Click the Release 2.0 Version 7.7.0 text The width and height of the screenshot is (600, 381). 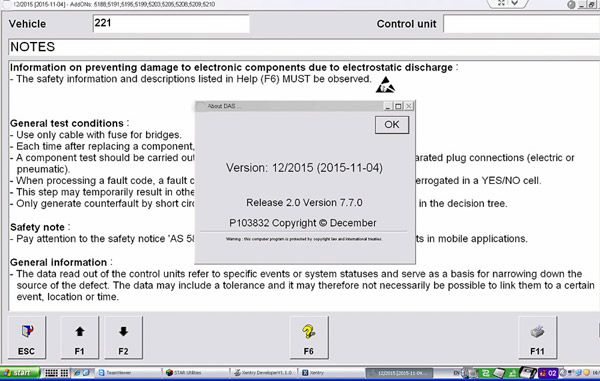pyautogui.click(x=304, y=203)
